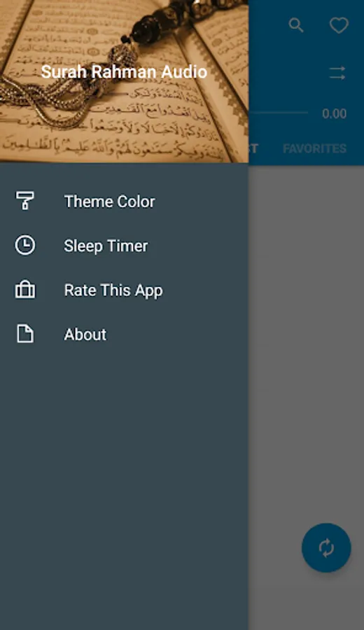Screen dimensions: 364x630
Task: Open favorites via the heart icon
Action: tap(339, 26)
